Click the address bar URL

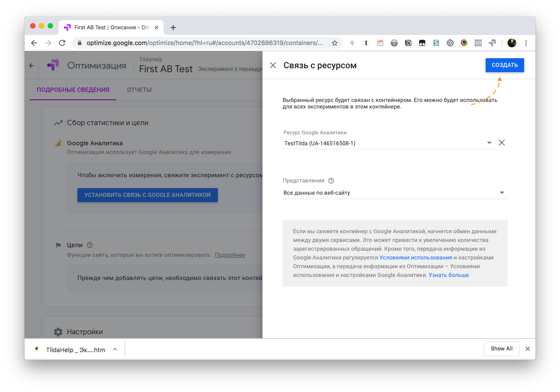pos(205,43)
